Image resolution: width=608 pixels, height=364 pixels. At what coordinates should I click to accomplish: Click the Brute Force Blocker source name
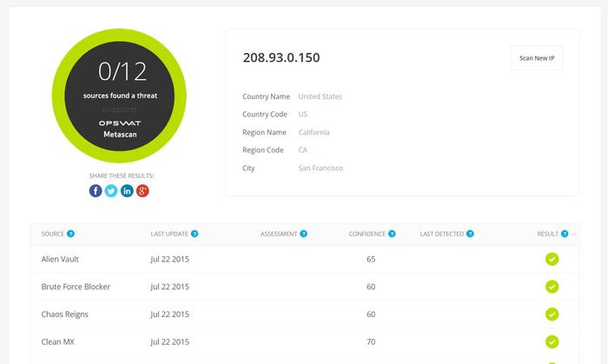click(x=76, y=287)
